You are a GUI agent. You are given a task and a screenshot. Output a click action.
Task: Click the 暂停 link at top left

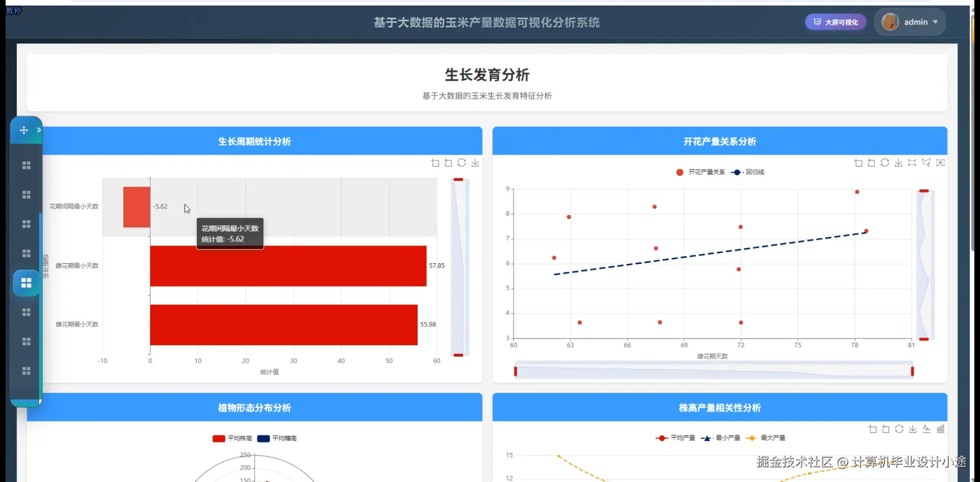[14, 11]
